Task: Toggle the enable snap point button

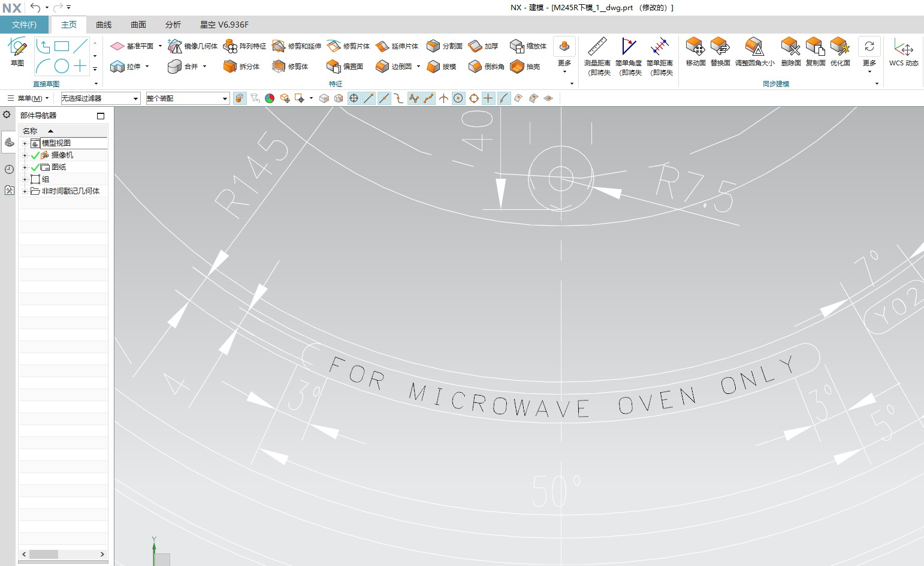Action: point(354,98)
